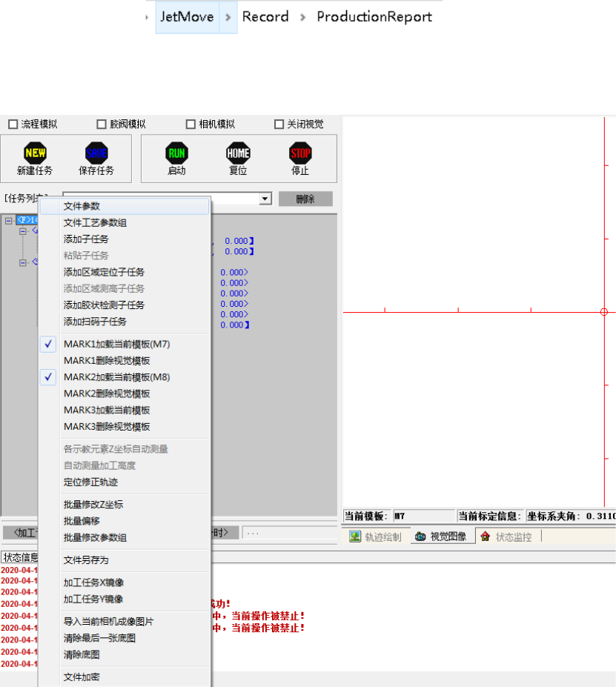
Task: Tick the 关闭视觉 checkbox
Action: coord(279,125)
